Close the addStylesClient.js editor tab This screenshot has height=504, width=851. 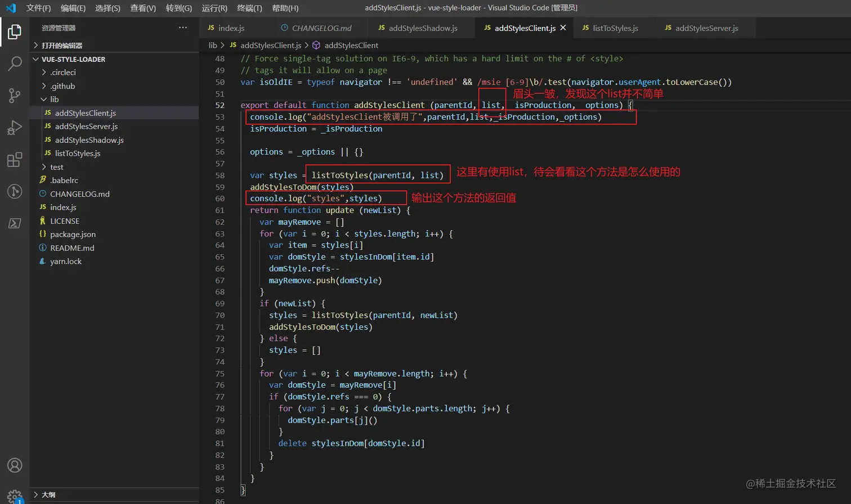coord(563,28)
